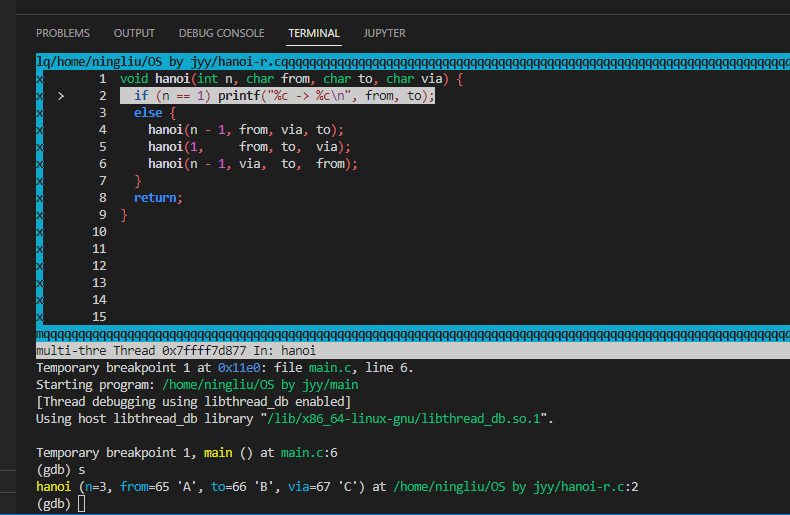Click 'main.c:6' in the breakpoint hit line
790x515 pixels.
[309, 453]
